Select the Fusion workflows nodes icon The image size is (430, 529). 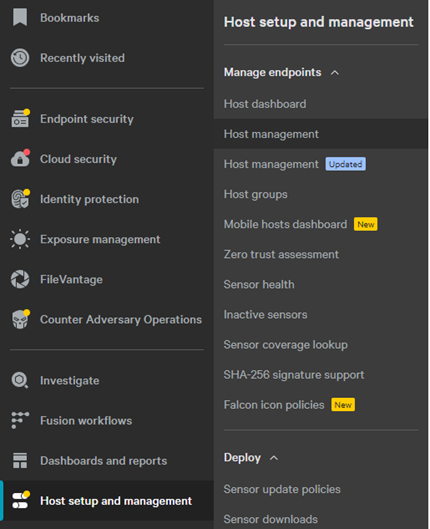point(20,420)
